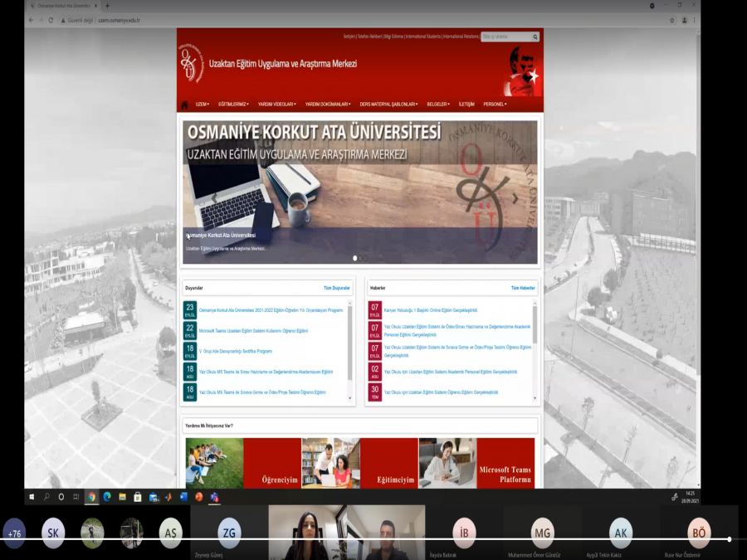Show previous slide with left carousel arrow
Image resolution: width=747 pixels, height=560 pixels.
(x=214, y=197)
